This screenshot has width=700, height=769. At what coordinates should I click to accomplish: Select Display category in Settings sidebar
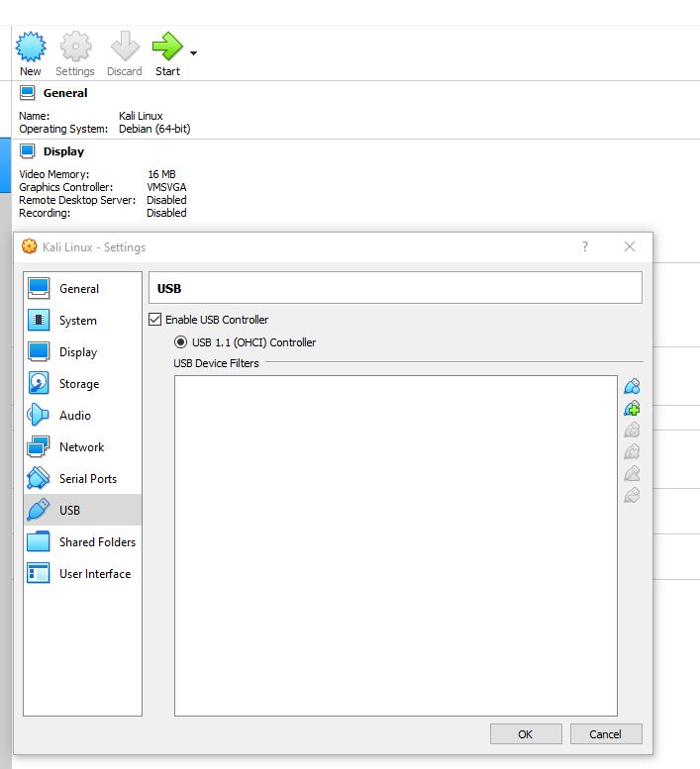(x=82, y=352)
